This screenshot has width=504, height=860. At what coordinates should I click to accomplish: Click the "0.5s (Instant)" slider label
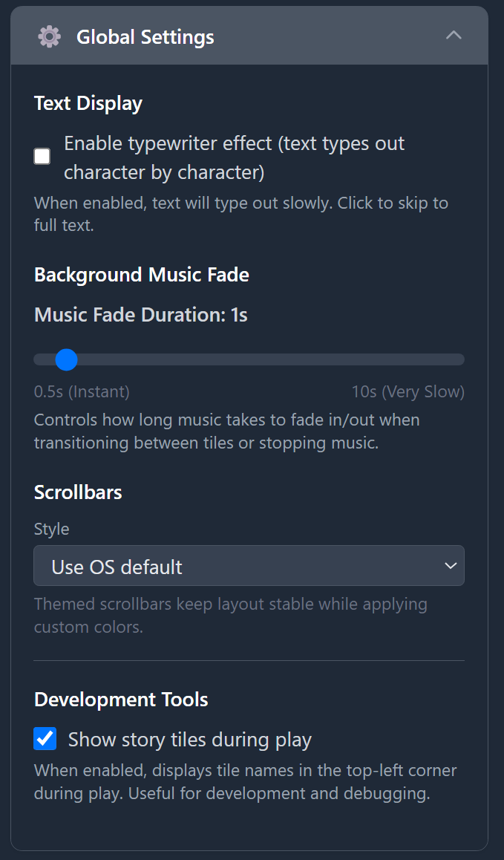82,391
